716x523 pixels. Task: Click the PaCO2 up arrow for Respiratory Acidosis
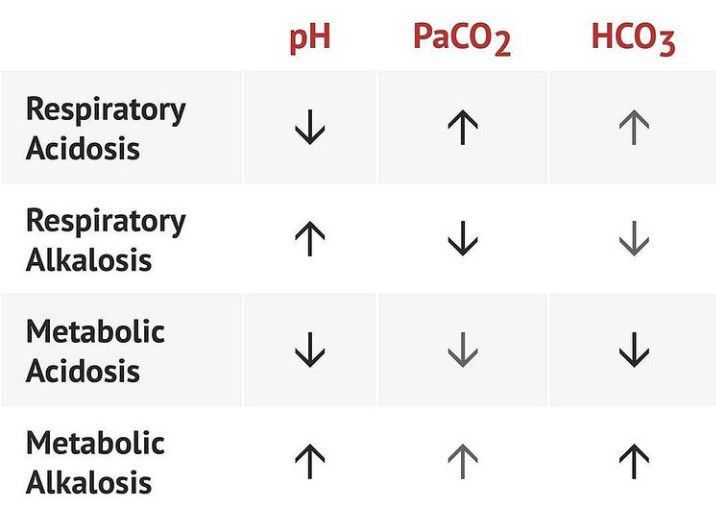tap(461, 128)
